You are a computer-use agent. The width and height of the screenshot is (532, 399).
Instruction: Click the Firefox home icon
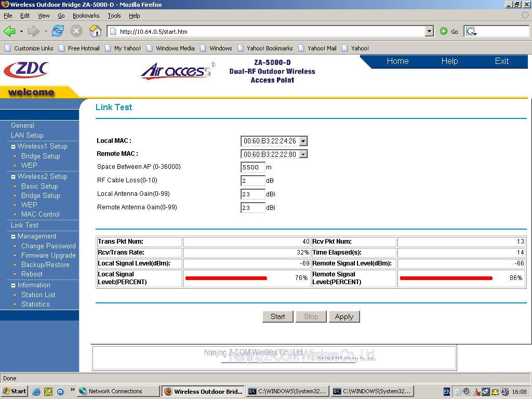click(95, 31)
